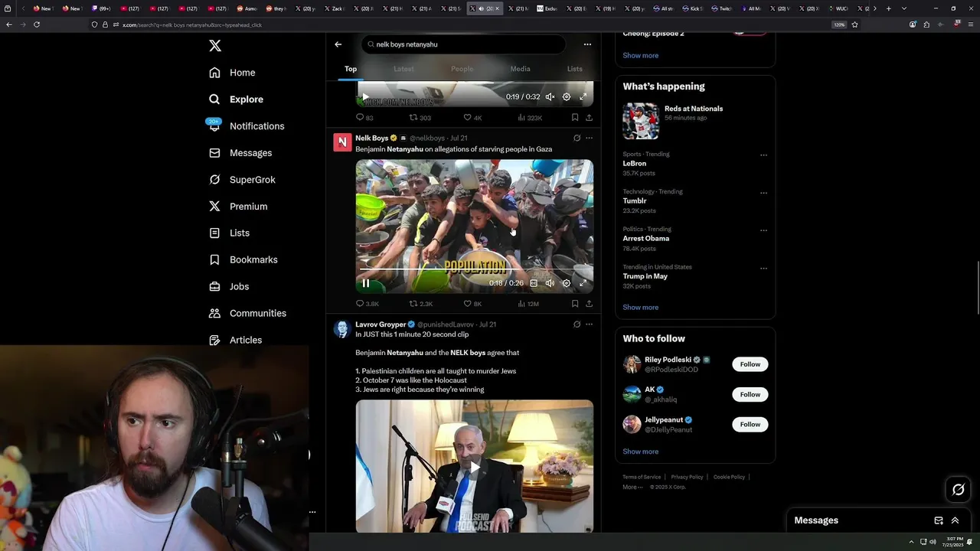Open Communities in sidebar
The width and height of the screenshot is (980, 551).
tap(247, 314)
